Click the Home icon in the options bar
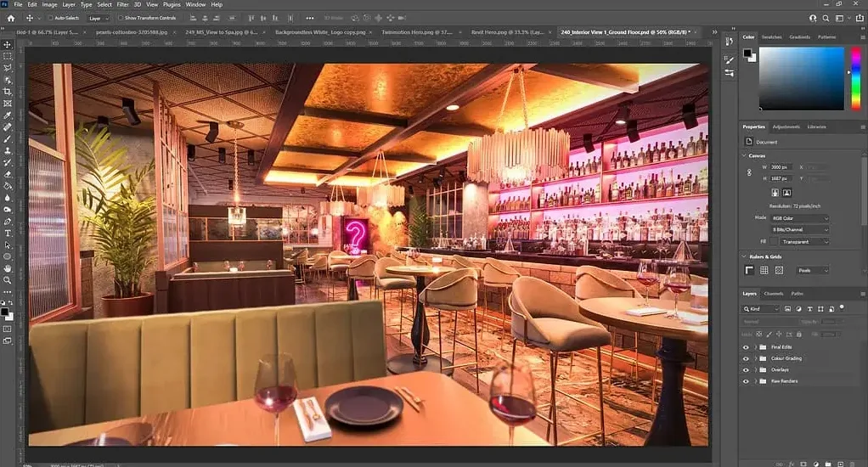 [10, 19]
